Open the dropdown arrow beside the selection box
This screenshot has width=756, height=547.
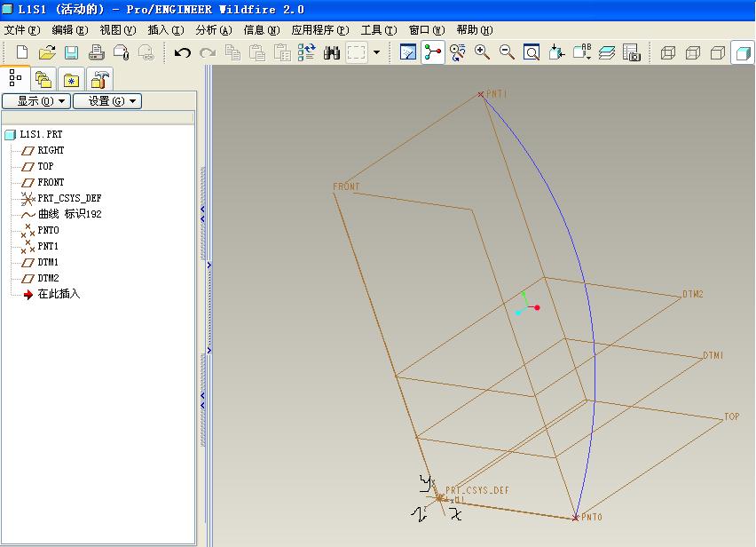pos(376,52)
